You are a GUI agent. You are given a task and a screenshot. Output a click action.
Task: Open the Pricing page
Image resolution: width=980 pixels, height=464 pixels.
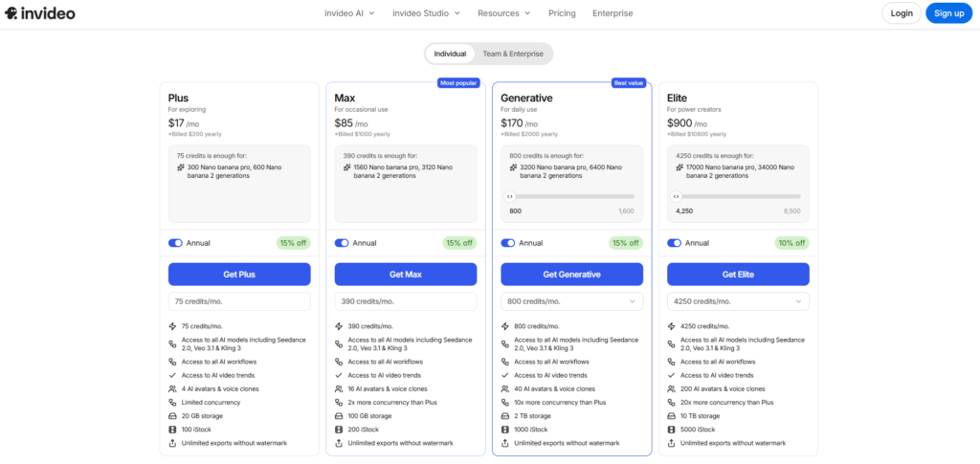point(562,13)
